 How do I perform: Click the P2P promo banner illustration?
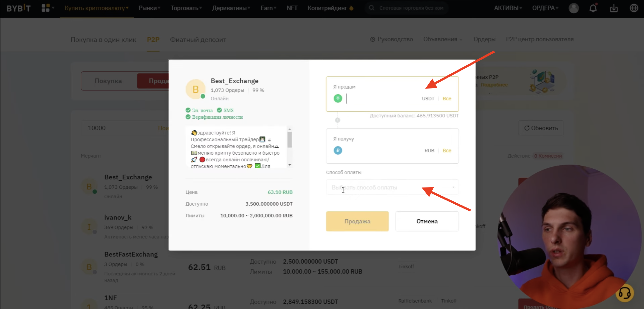[541, 82]
